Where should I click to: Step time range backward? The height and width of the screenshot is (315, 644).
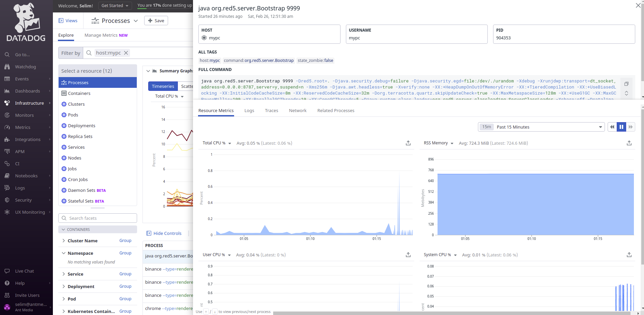[x=612, y=127]
